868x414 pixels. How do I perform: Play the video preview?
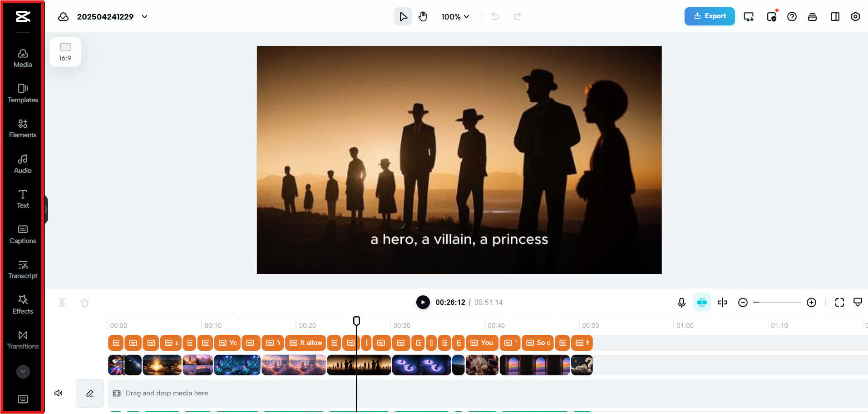[x=423, y=302]
